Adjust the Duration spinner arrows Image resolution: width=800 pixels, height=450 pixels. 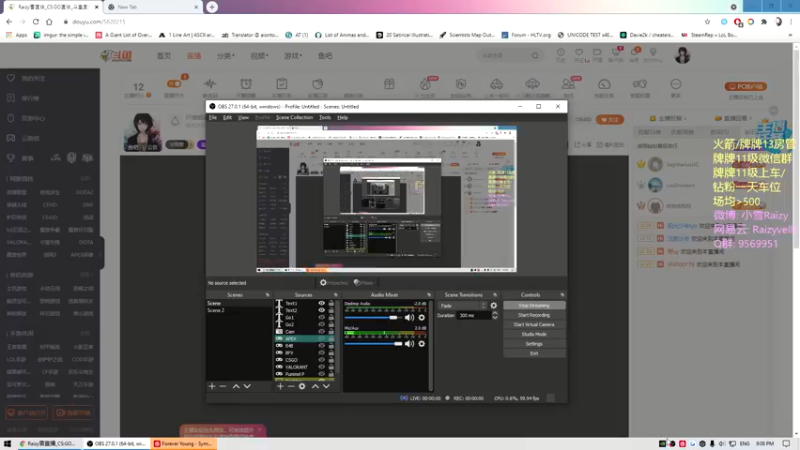494,315
